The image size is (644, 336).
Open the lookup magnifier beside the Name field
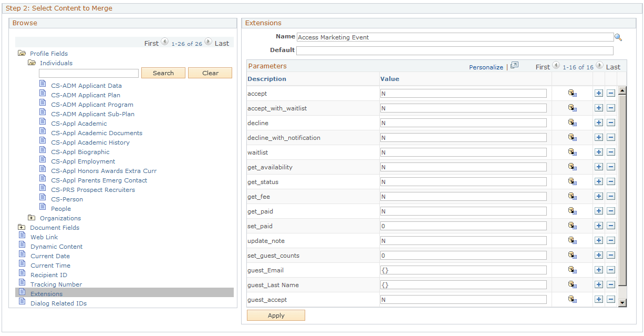(x=618, y=37)
